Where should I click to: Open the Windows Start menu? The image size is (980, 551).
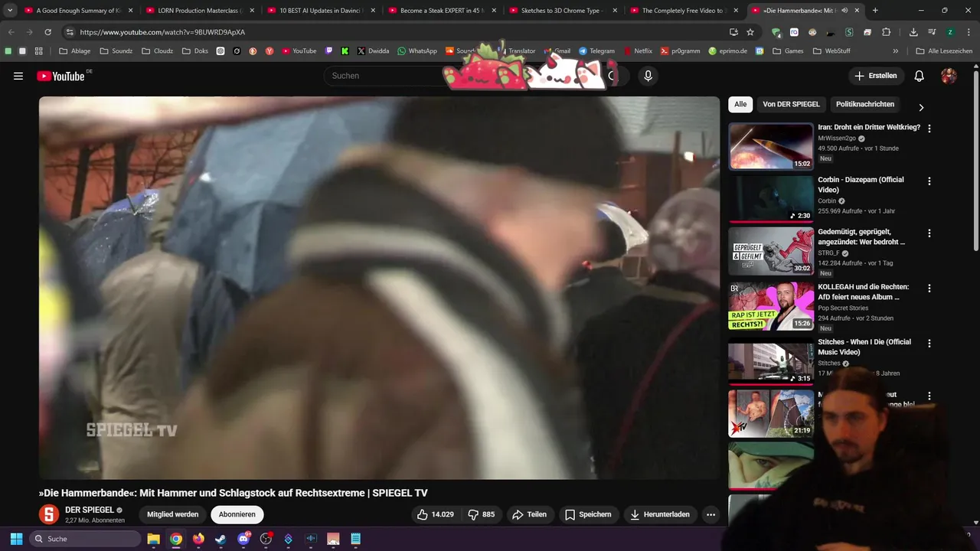click(16, 539)
